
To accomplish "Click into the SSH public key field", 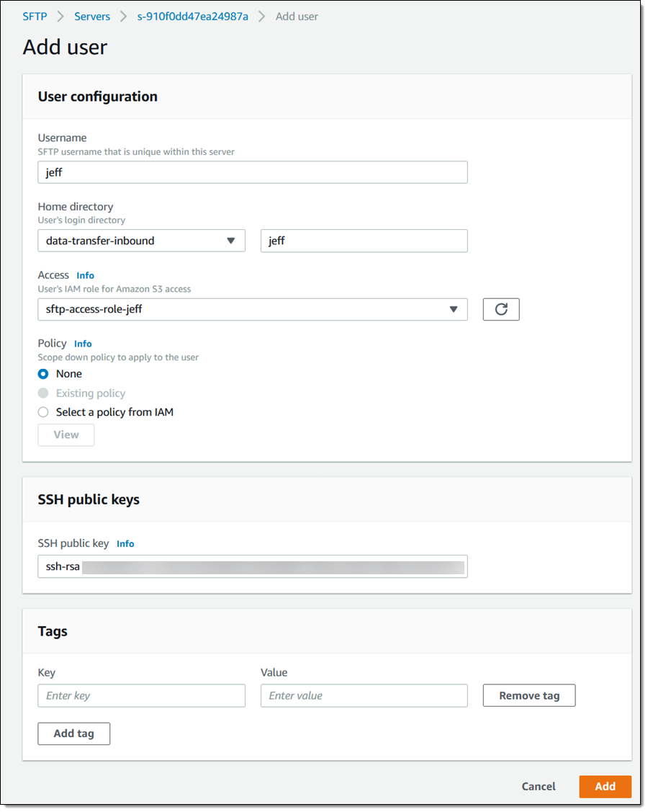I will 252,566.
